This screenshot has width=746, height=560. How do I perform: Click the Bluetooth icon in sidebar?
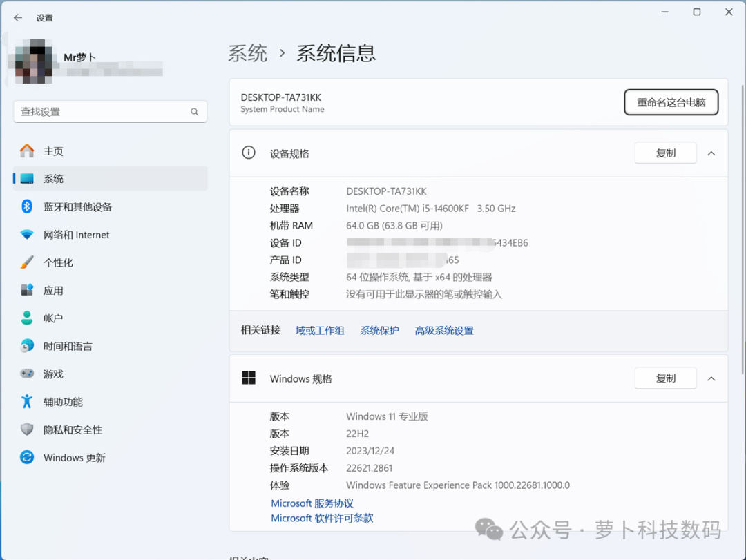point(27,206)
